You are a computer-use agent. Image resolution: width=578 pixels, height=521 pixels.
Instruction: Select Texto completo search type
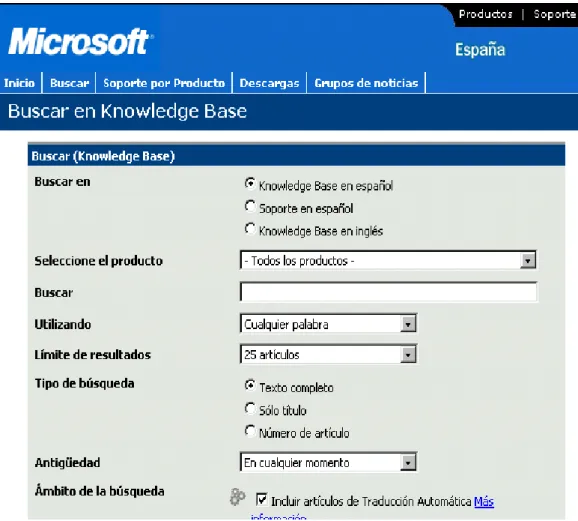tap(250, 385)
